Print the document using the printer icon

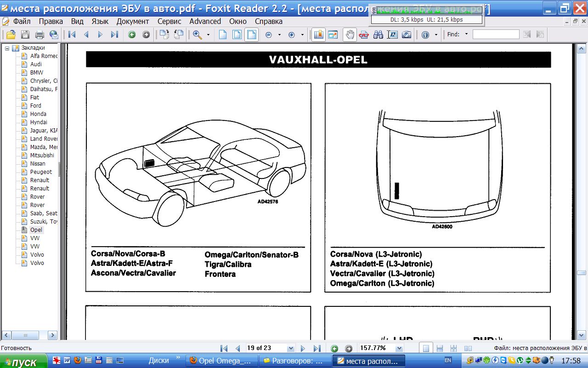[40, 34]
